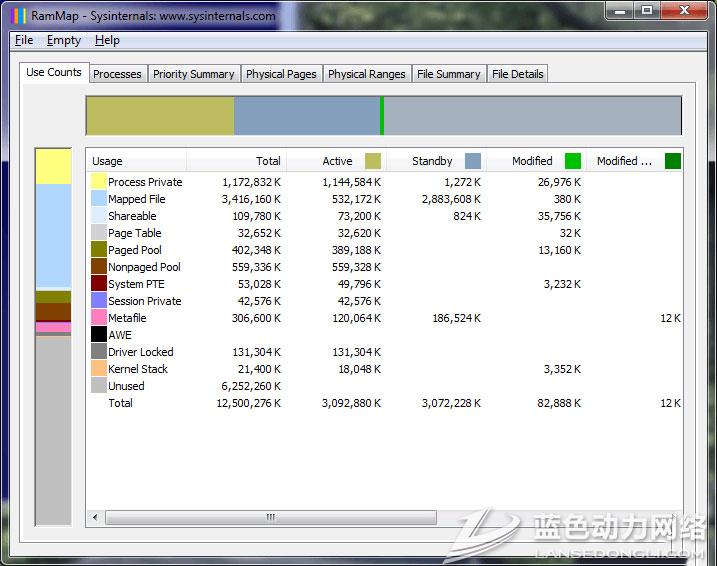Screen dimensions: 717x566
Task: Sort by the Active column header
Action: (337, 161)
